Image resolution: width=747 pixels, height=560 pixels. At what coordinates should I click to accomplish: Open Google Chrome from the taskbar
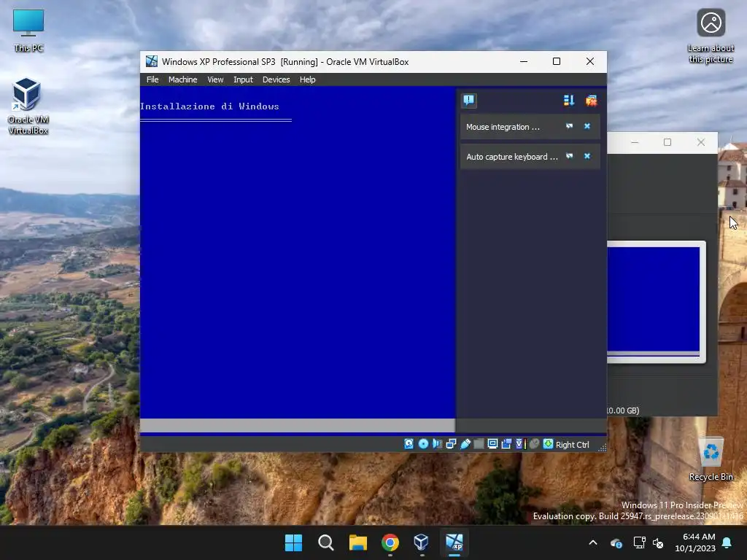390,542
